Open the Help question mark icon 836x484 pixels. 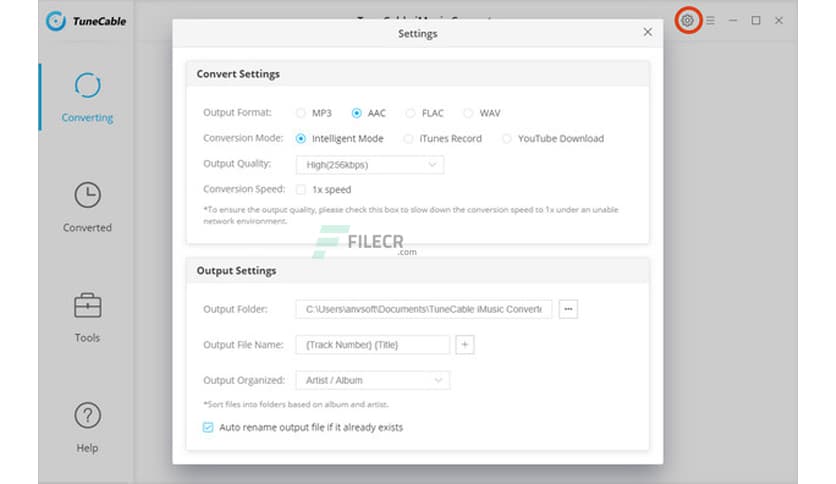point(87,415)
